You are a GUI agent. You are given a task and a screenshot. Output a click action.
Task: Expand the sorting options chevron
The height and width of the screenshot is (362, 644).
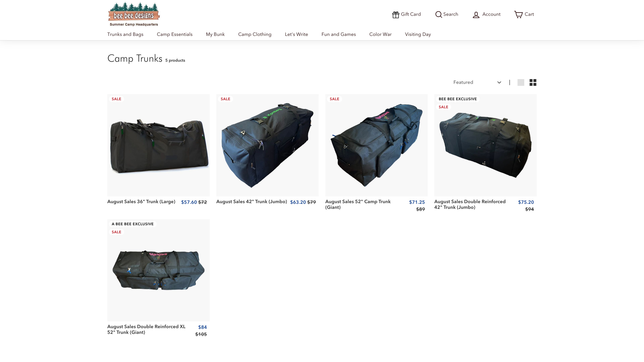click(499, 82)
